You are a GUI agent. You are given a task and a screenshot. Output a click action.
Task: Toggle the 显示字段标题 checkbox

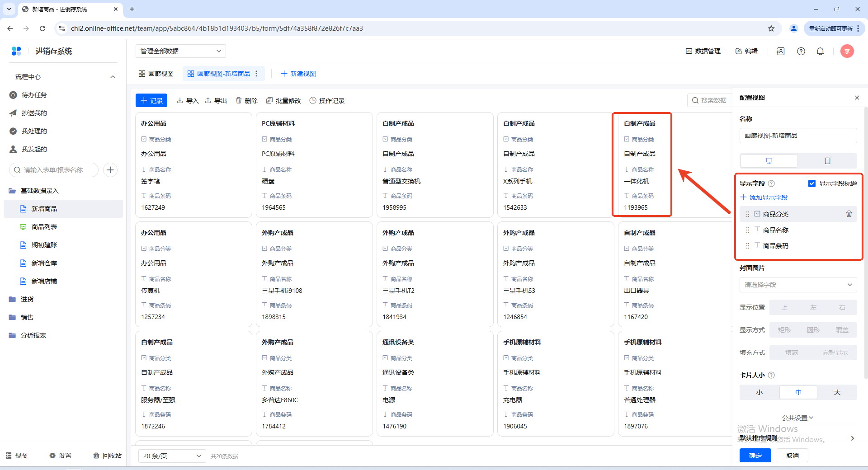tap(812, 183)
